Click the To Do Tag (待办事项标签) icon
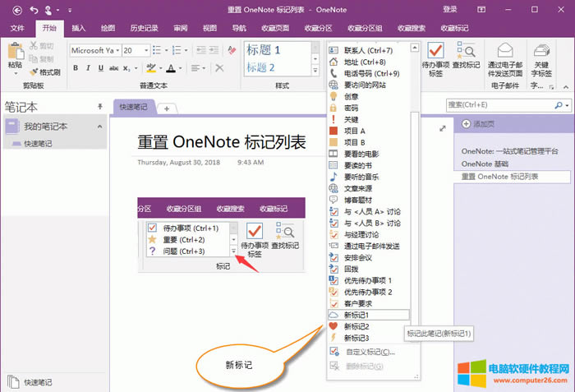This screenshot has height=392, width=575. [x=436, y=58]
